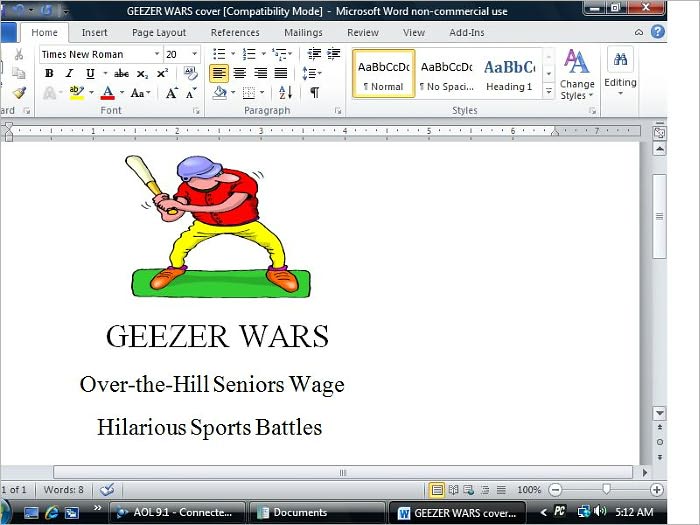Click the Sort A-Z icon

(x=285, y=93)
